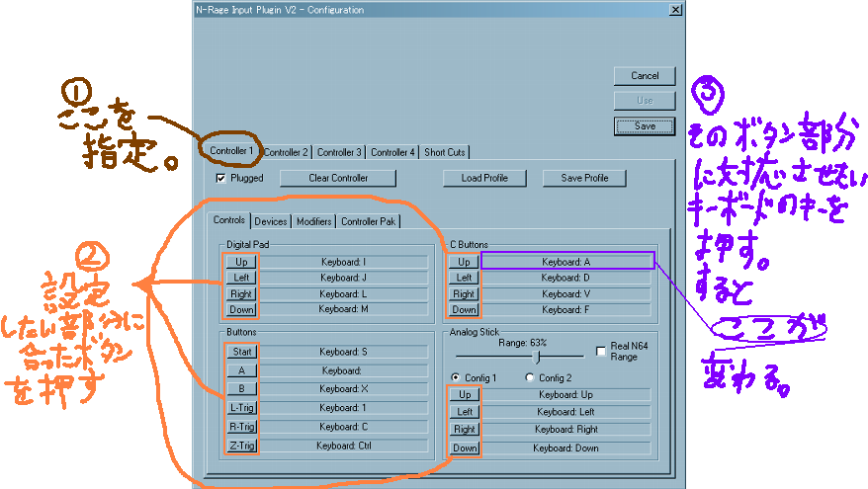The height and width of the screenshot is (489, 868).
Task: Switch to the Controller 2 tab
Action: 286,152
